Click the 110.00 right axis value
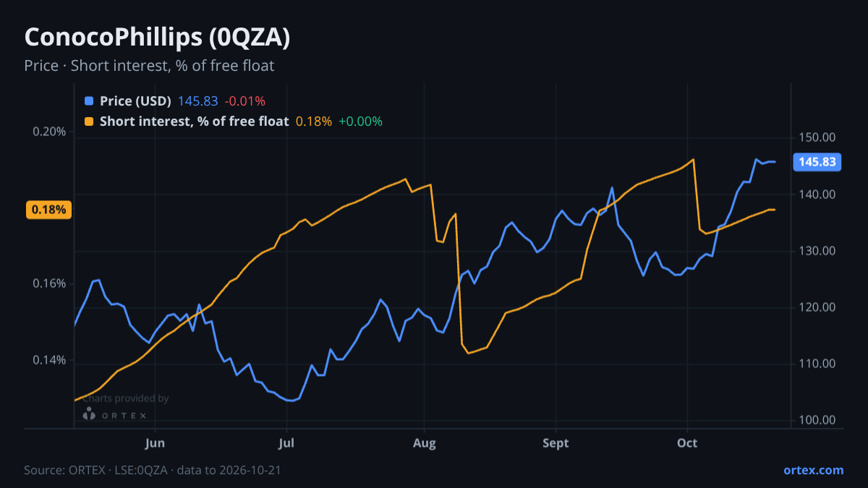This screenshot has height=488, width=868. tap(817, 364)
